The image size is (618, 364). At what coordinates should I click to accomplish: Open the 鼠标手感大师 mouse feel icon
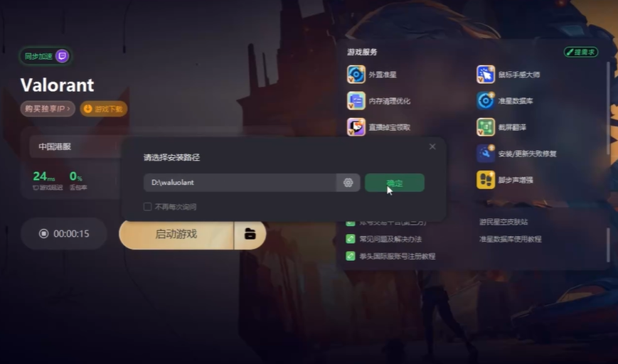[486, 75]
